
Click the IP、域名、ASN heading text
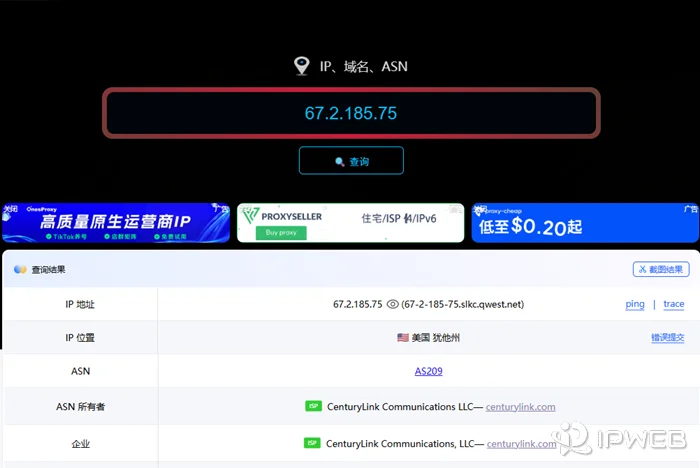click(363, 67)
